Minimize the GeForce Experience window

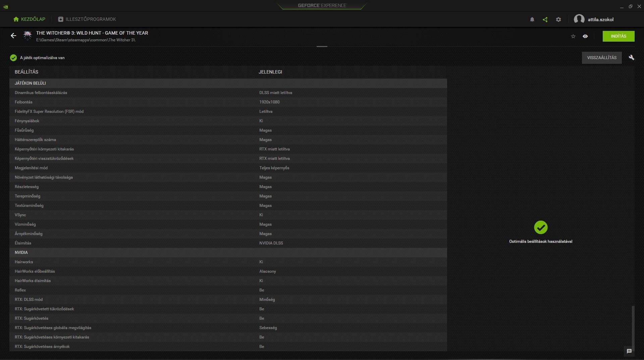tap(622, 7)
